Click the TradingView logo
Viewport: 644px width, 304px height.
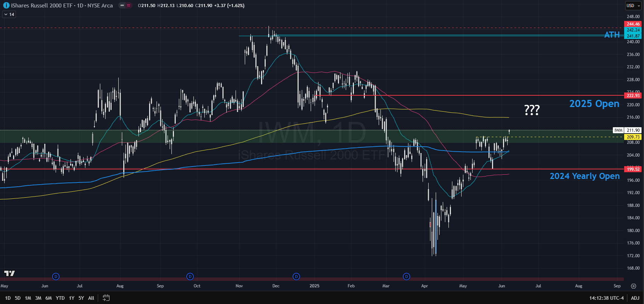point(10,273)
